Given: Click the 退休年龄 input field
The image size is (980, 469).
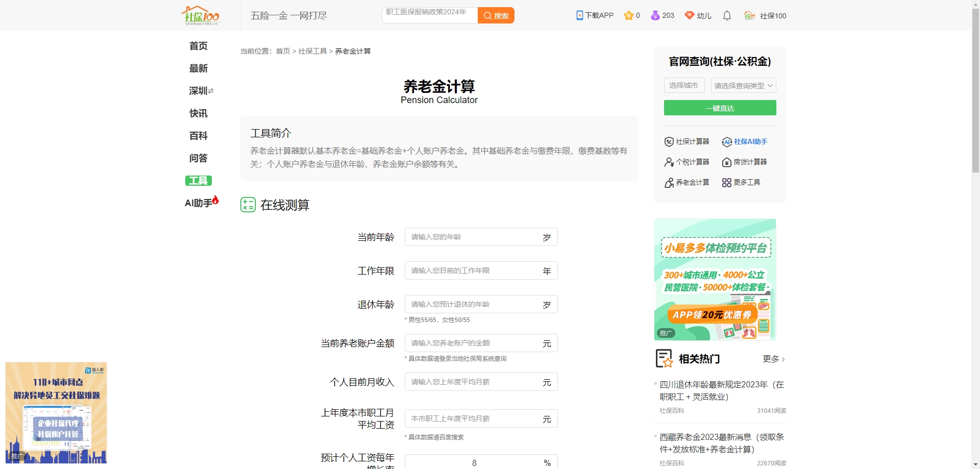Looking at the screenshot, I should point(481,304).
